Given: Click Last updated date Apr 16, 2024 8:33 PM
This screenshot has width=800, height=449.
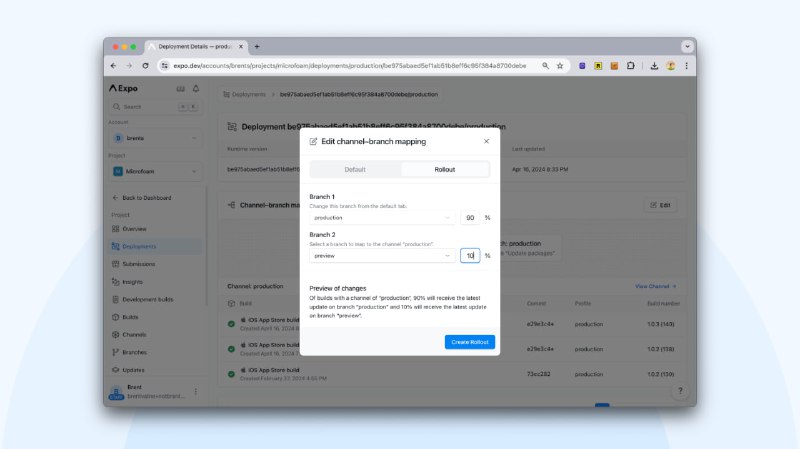Looking at the screenshot, I should (x=540, y=169).
